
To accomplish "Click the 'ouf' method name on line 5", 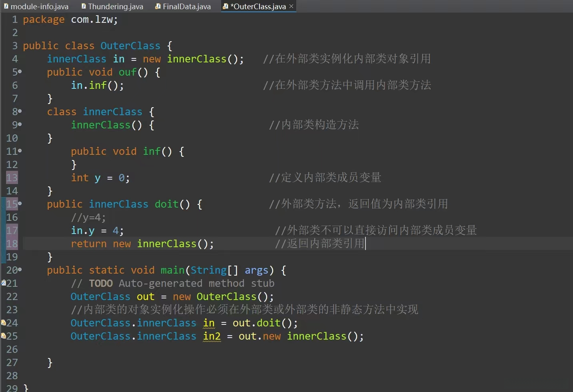I will (x=128, y=72).
